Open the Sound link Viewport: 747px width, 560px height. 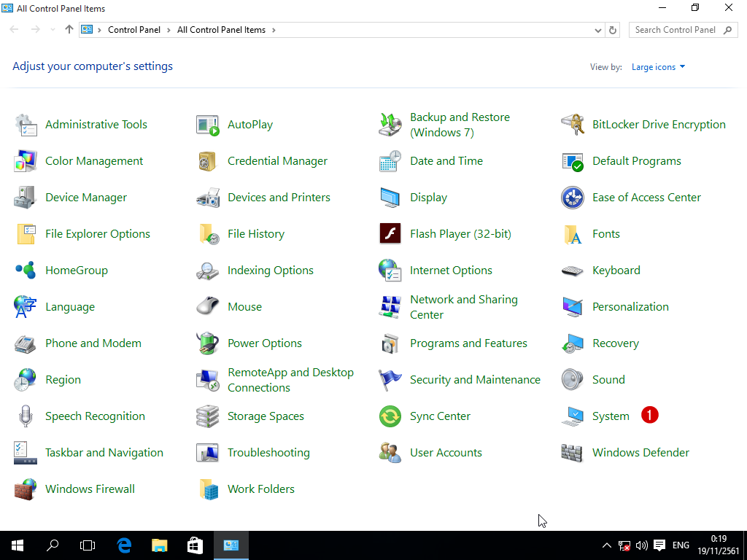click(x=609, y=380)
